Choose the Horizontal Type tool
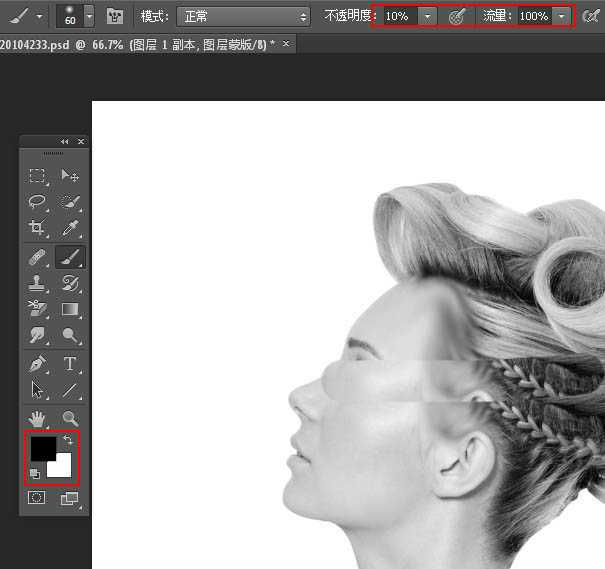This screenshot has height=569, width=605. pos(70,364)
